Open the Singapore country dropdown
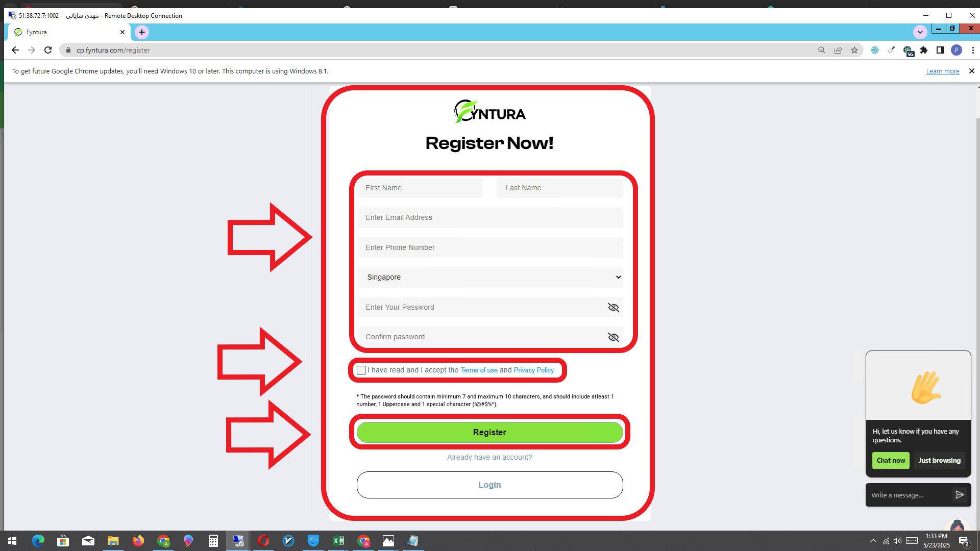980x551 pixels. (x=489, y=277)
